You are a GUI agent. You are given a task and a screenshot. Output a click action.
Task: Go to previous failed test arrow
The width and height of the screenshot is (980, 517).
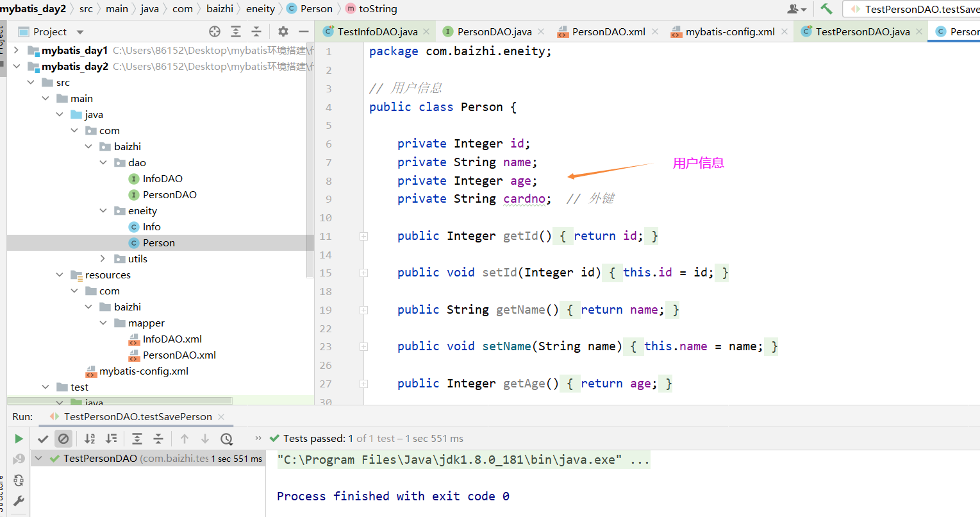coord(185,439)
